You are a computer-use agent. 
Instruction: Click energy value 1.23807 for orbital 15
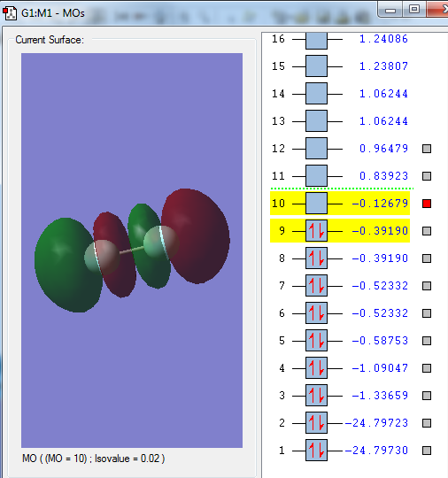tap(383, 66)
